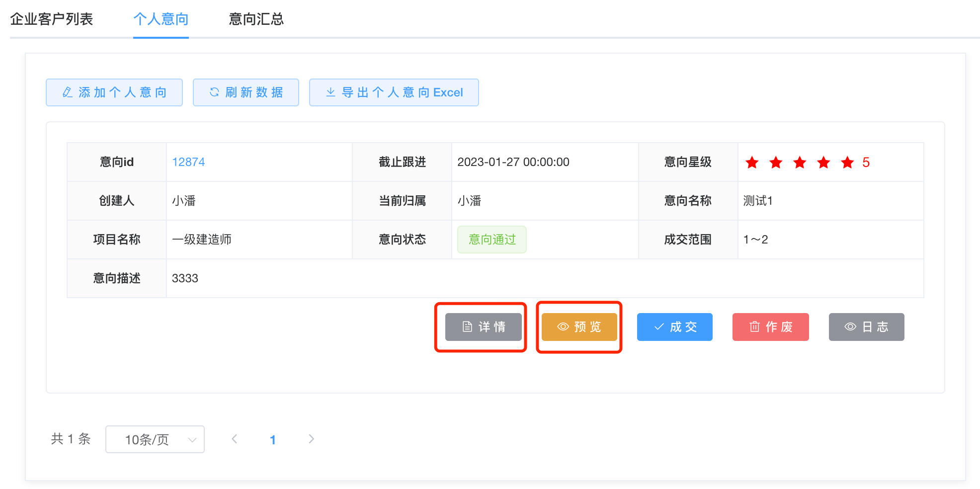Open intention id 12874 link

coord(188,162)
